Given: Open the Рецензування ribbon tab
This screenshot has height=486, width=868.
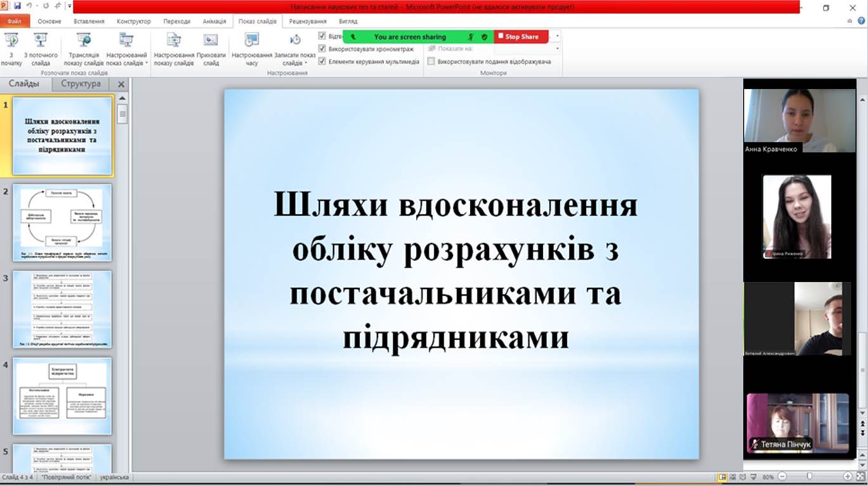Looking at the screenshot, I should tap(308, 21).
